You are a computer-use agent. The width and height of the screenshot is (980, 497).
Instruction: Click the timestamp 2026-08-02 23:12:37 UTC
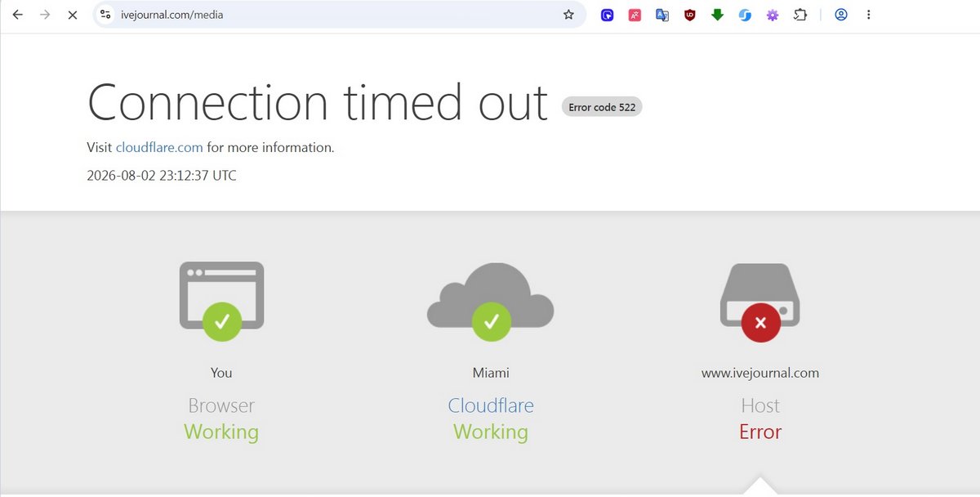coord(162,175)
